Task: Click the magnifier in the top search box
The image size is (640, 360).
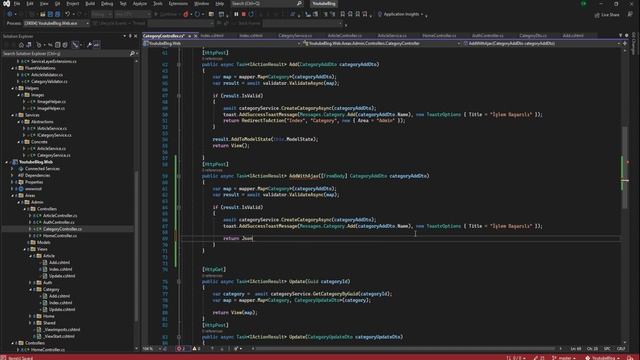Action: tap(299, 4)
